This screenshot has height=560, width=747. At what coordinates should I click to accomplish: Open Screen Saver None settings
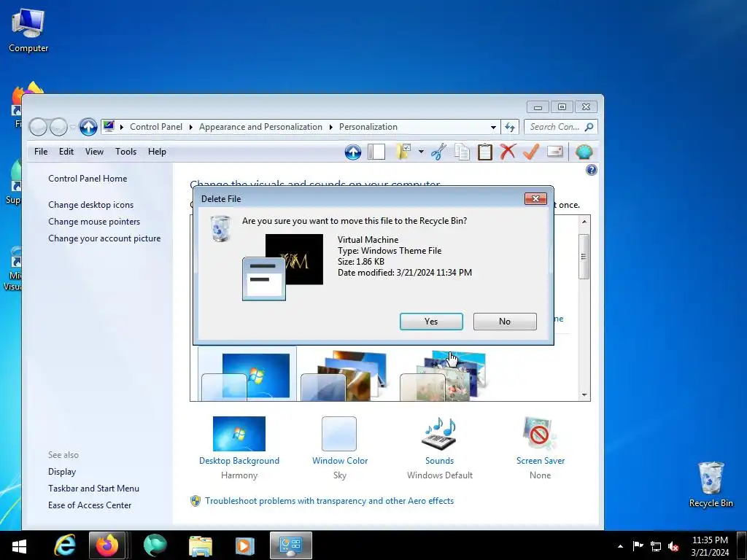(x=541, y=448)
